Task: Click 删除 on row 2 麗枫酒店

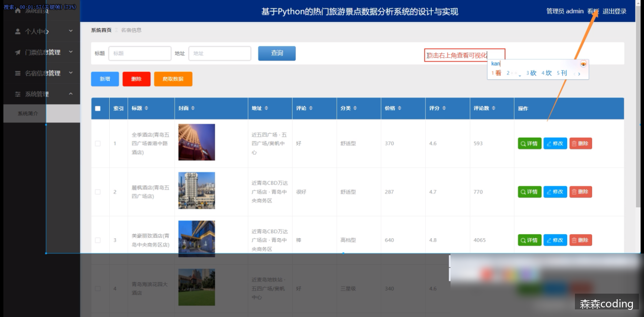Action: (x=581, y=192)
